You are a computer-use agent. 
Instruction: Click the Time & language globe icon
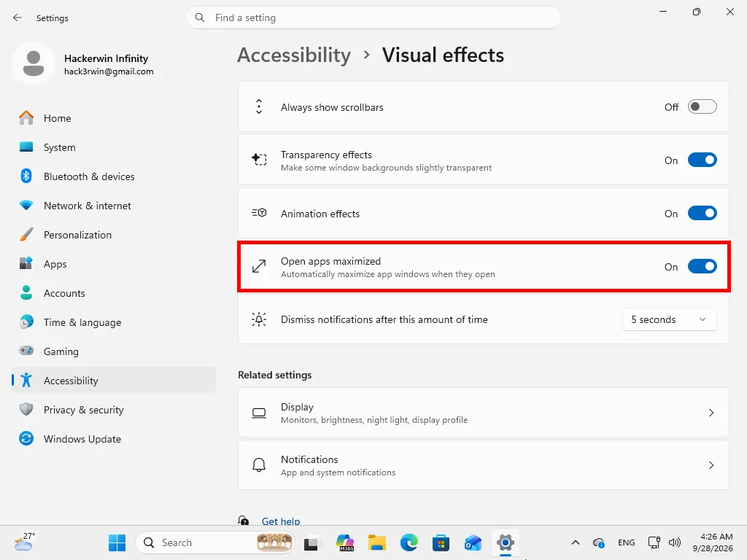click(x=26, y=322)
